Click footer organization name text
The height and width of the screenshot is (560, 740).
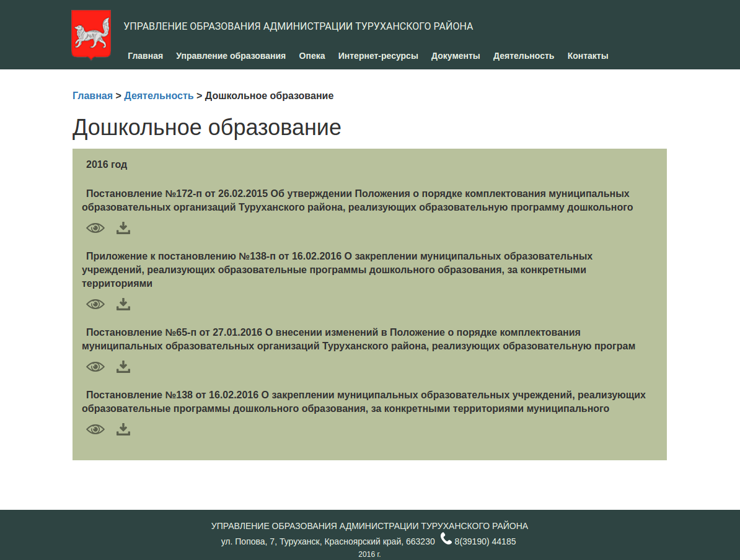coord(369,526)
